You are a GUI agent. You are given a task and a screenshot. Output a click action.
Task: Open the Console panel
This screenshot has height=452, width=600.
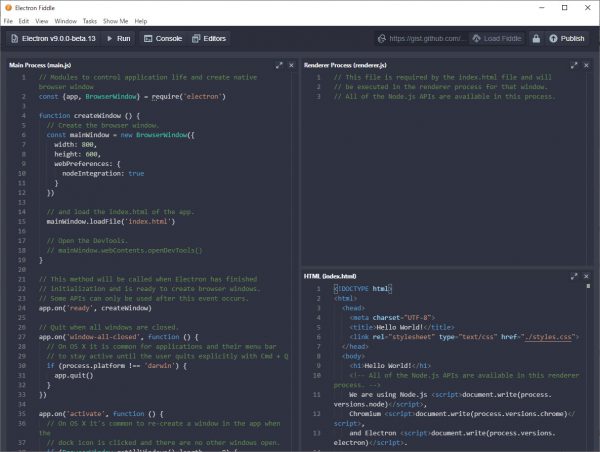point(163,39)
